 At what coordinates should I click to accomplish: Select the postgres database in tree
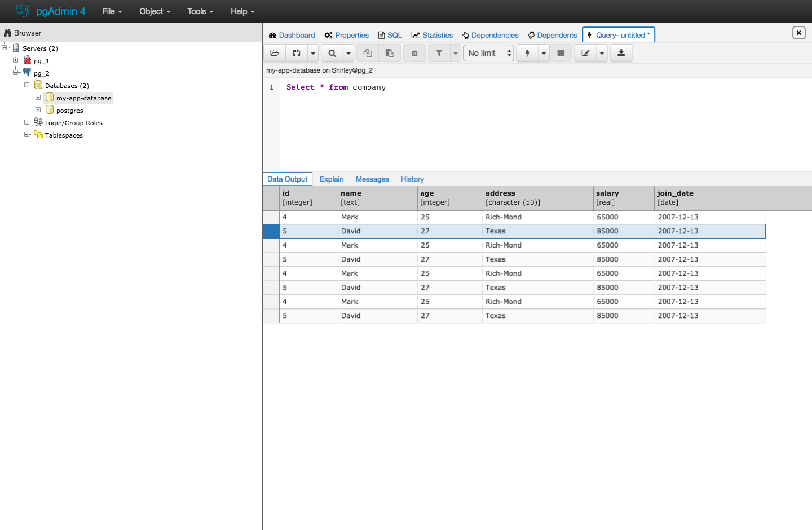point(69,111)
